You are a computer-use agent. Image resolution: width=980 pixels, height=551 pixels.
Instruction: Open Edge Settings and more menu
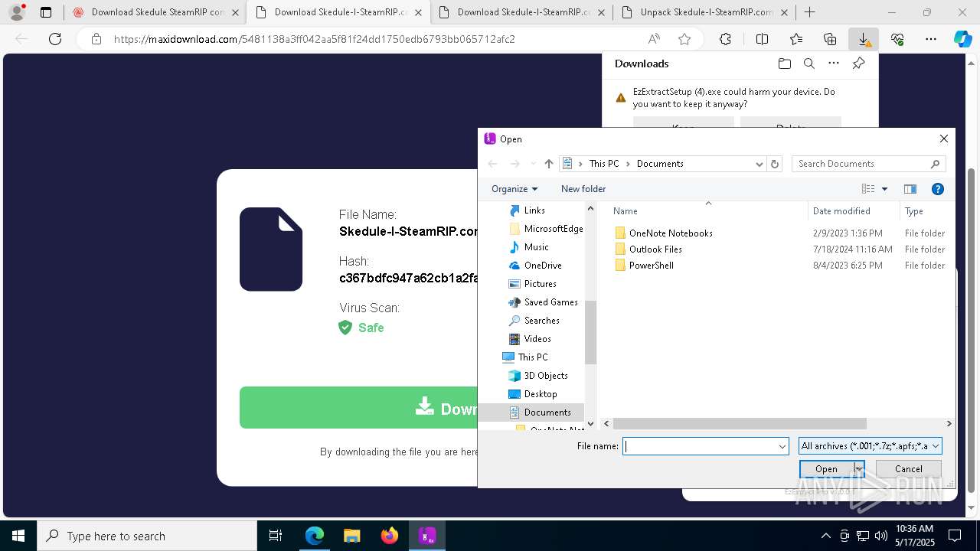point(931,39)
